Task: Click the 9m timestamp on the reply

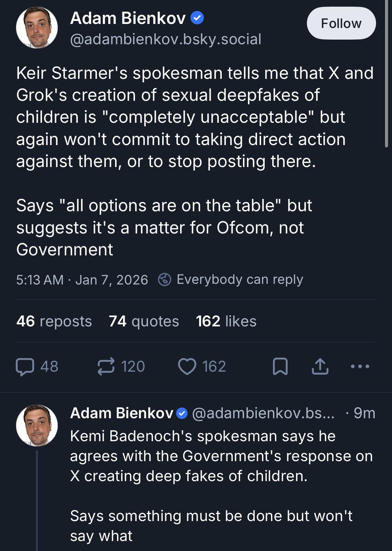Action: 364,413
